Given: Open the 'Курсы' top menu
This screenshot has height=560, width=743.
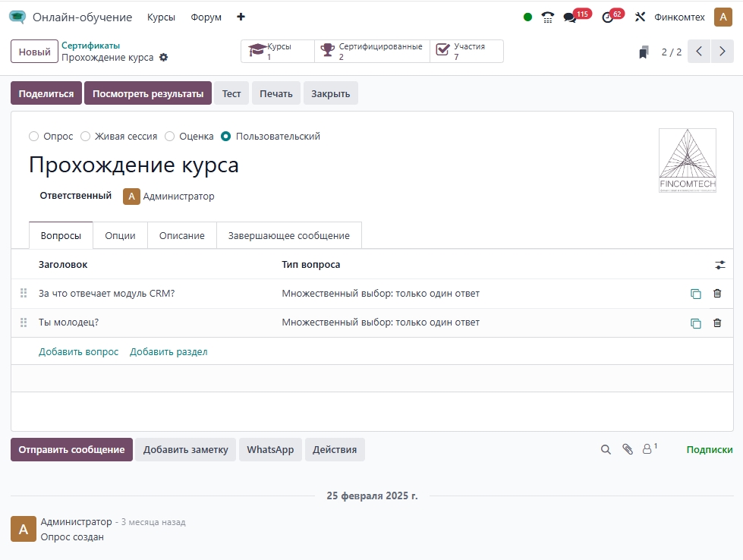Looking at the screenshot, I should 161,17.
